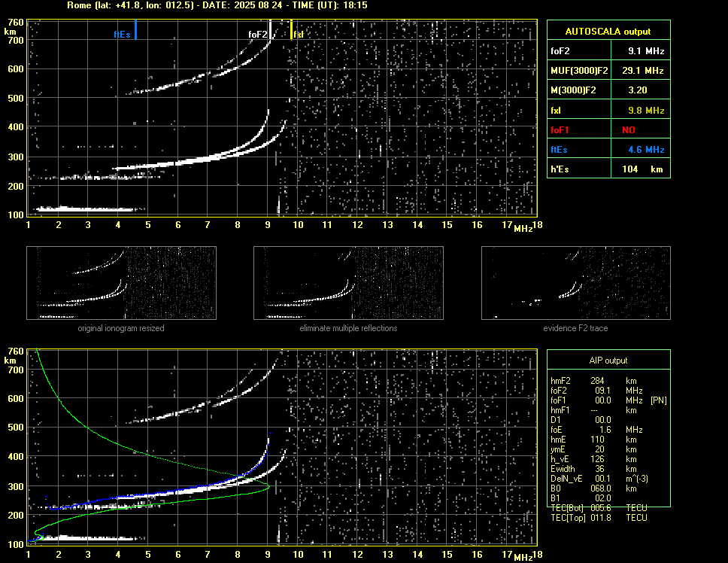Click the [PN] flag next to foF1
728x563 pixels.
tap(658, 400)
